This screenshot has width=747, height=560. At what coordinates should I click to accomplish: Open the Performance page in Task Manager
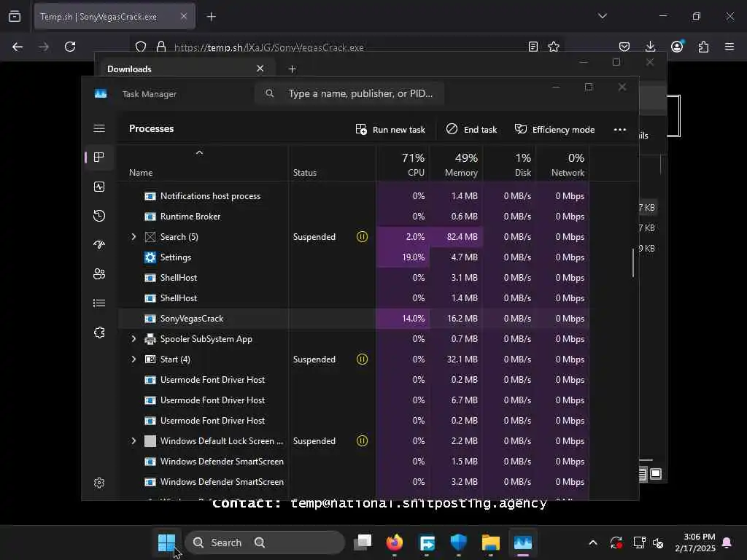(x=99, y=187)
